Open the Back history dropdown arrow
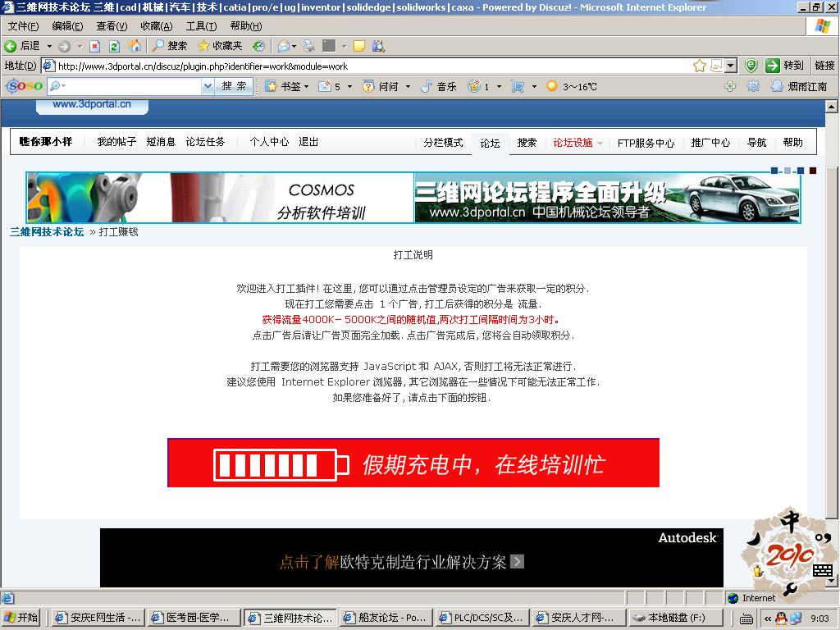The width and height of the screenshot is (840, 630). [x=49, y=46]
